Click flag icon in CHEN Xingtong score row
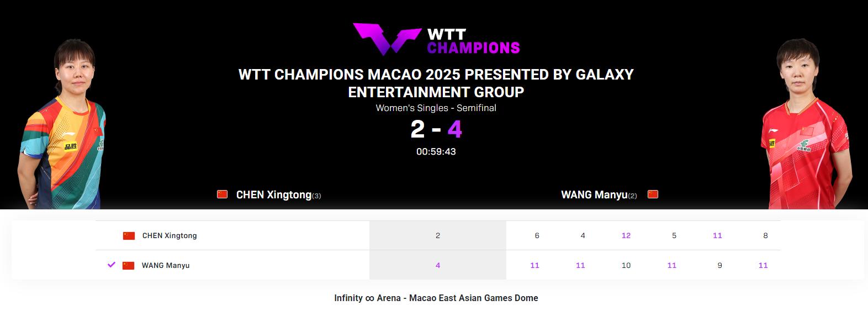This screenshot has width=868, height=316. [x=129, y=236]
